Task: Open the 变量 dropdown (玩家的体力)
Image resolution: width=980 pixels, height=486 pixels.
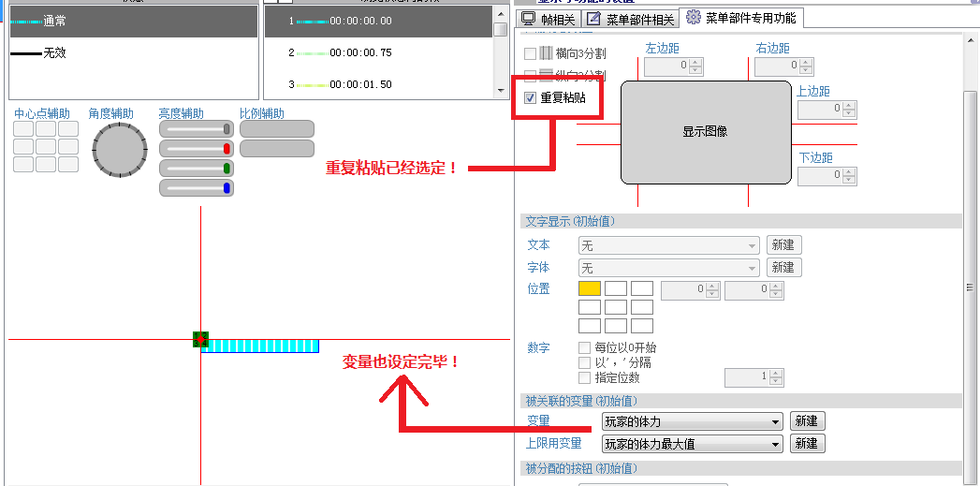Action: [x=692, y=421]
